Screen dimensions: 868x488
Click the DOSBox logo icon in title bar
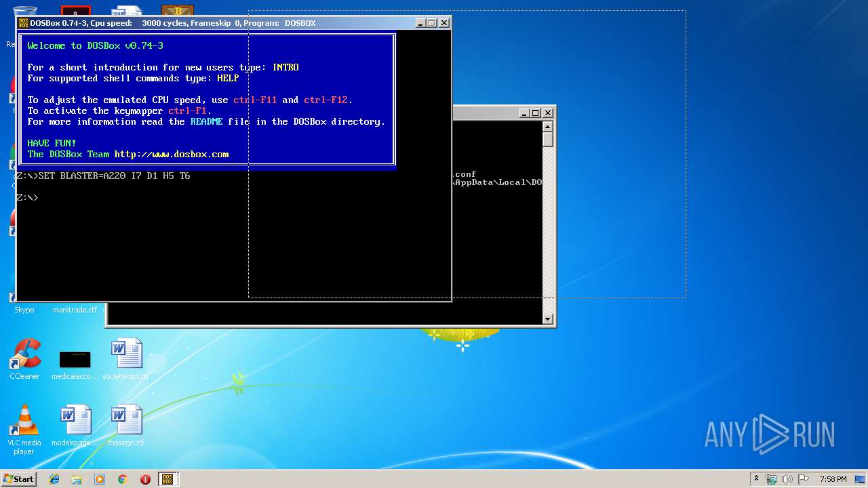click(23, 23)
